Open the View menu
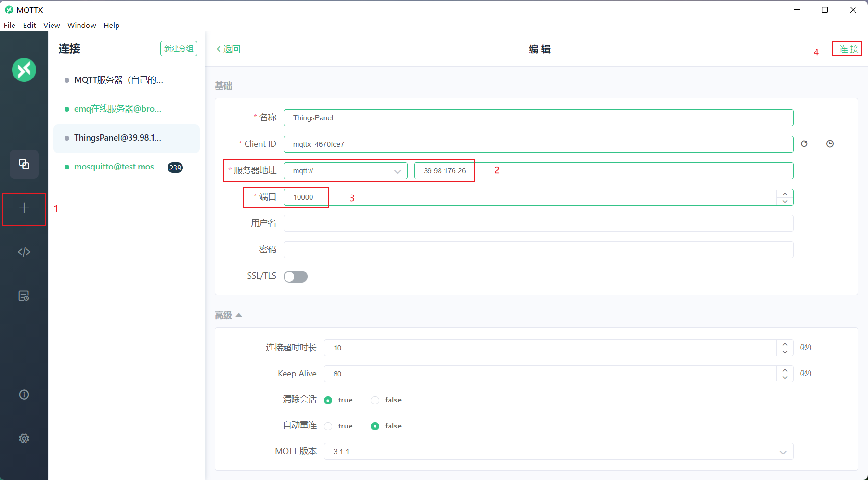 tap(52, 25)
